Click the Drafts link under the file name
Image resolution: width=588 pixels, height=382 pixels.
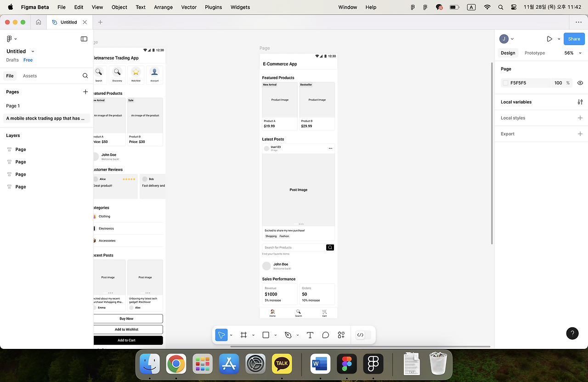[12, 60]
